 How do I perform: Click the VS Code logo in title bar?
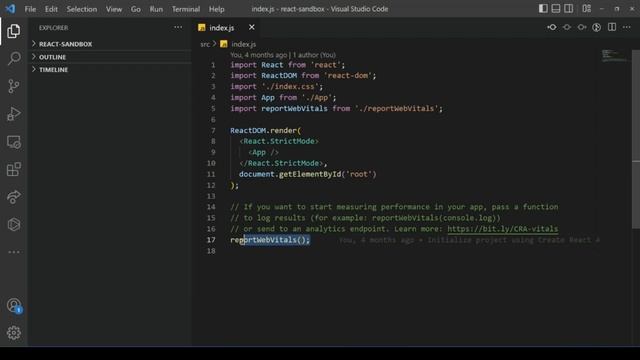coord(11,9)
